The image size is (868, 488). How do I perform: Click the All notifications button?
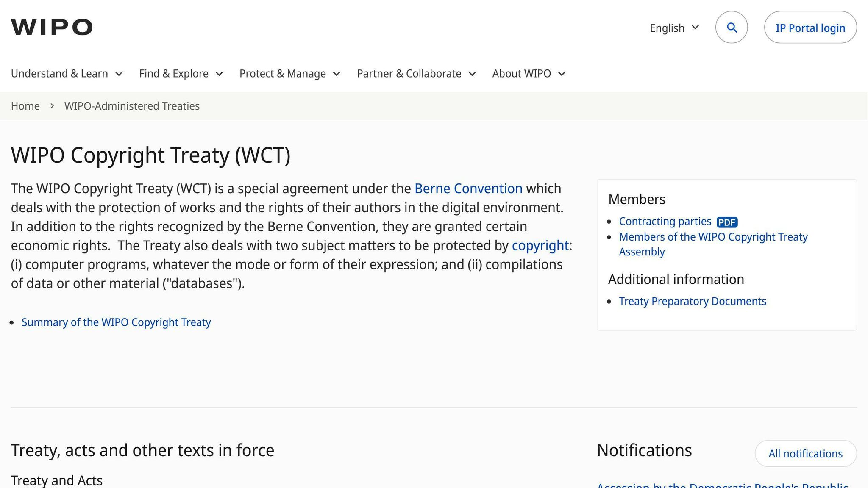(805, 454)
